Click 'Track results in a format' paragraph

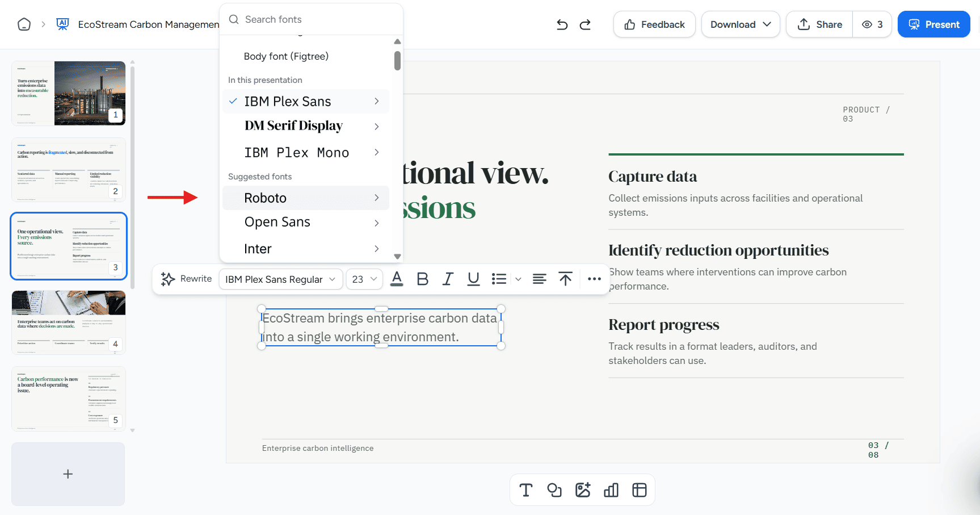click(713, 353)
